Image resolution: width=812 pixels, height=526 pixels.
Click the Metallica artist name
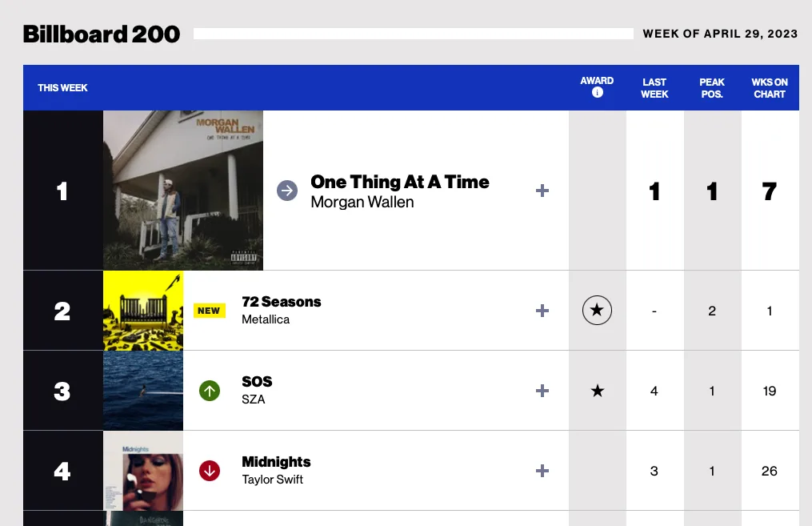[x=266, y=319]
